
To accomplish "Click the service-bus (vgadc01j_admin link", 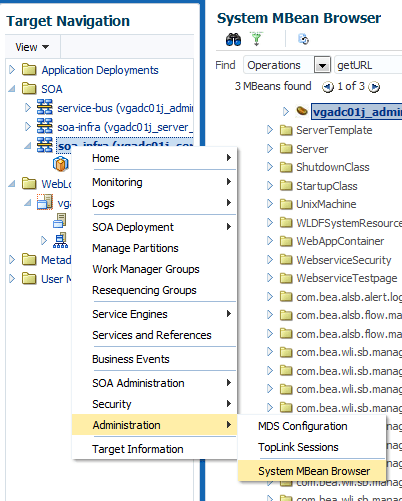I will point(125,108).
